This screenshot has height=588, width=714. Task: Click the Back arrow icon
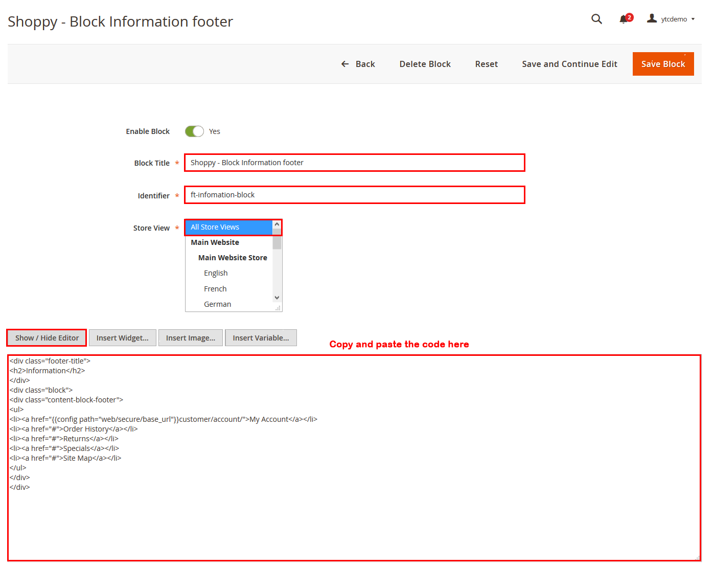pos(345,64)
